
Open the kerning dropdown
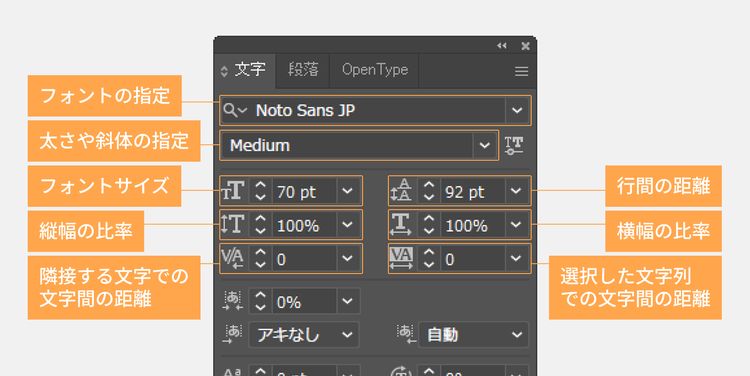click(x=348, y=259)
